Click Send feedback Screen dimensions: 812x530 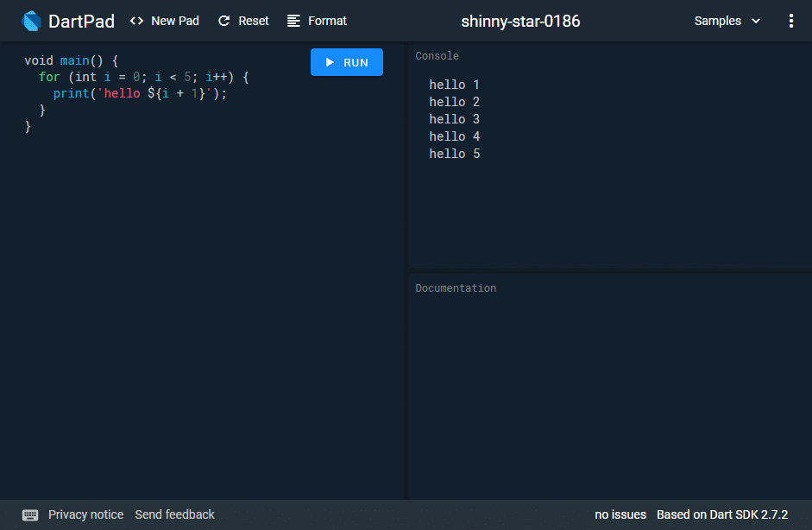pyautogui.click(x=174, y=514)
